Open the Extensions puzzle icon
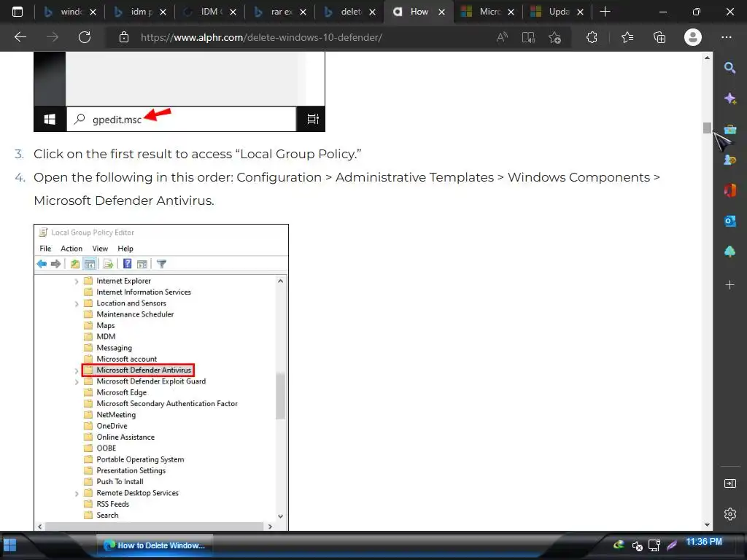The width and height of the screenshot is (747, 560). tap(592, 37)
